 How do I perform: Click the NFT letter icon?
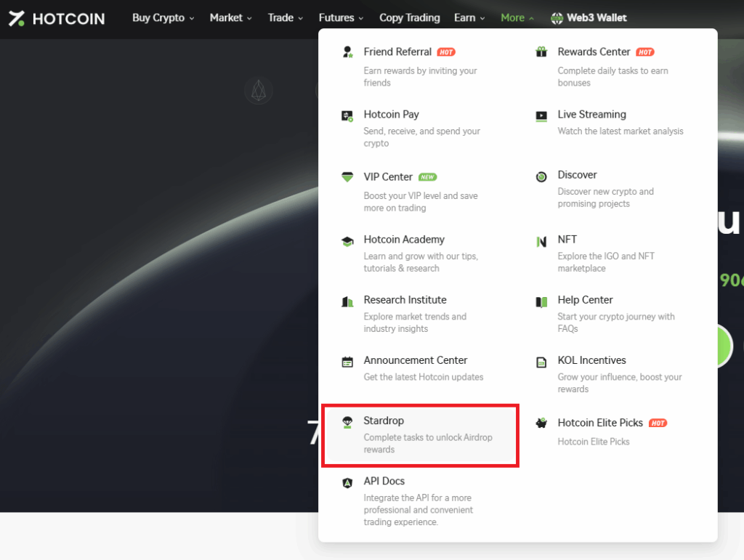(x=541, y=241)
